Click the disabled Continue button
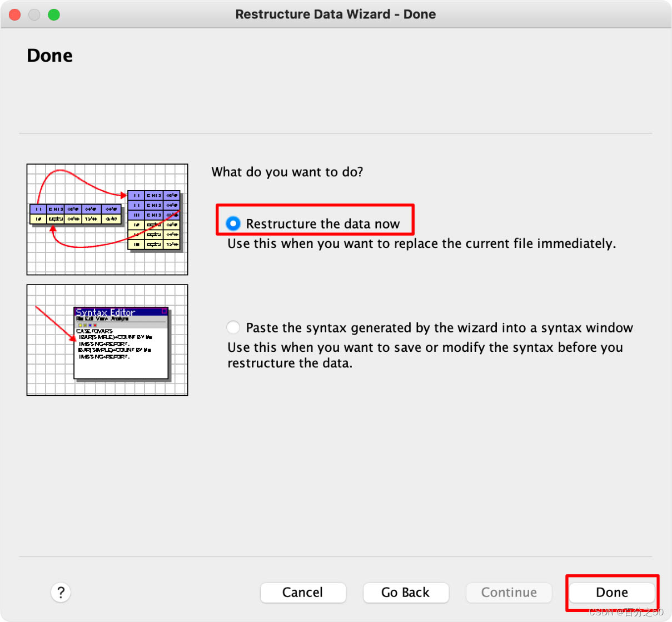Image resolution: width=672 pixels, height=622 pixels. 509,593
